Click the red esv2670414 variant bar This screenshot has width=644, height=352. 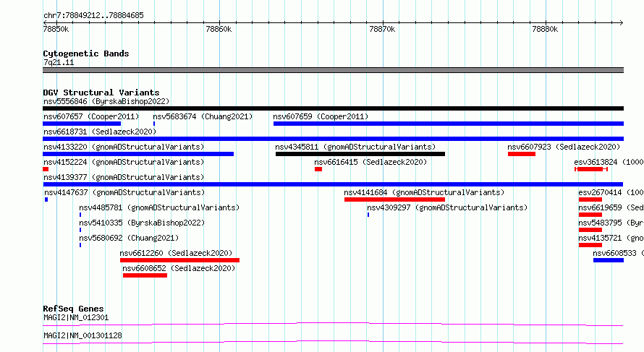(x=590, y=199)
